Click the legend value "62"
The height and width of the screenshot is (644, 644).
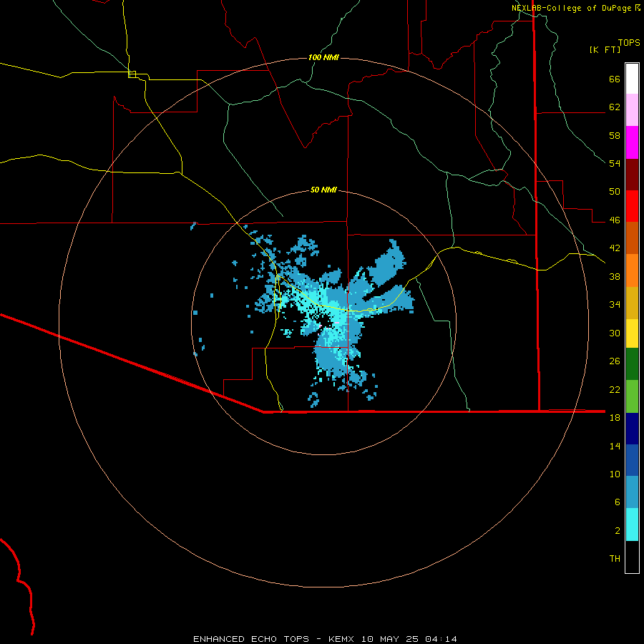(x=615, y=107)
